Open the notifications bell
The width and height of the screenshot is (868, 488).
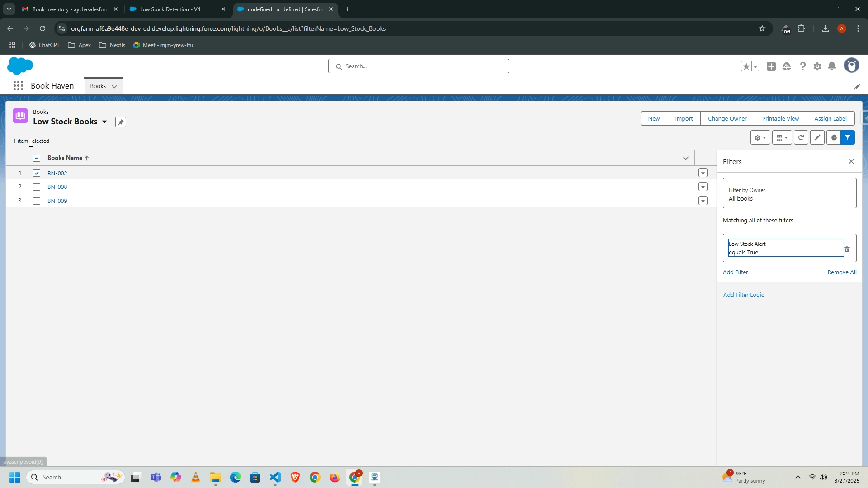tap(832, 66)
